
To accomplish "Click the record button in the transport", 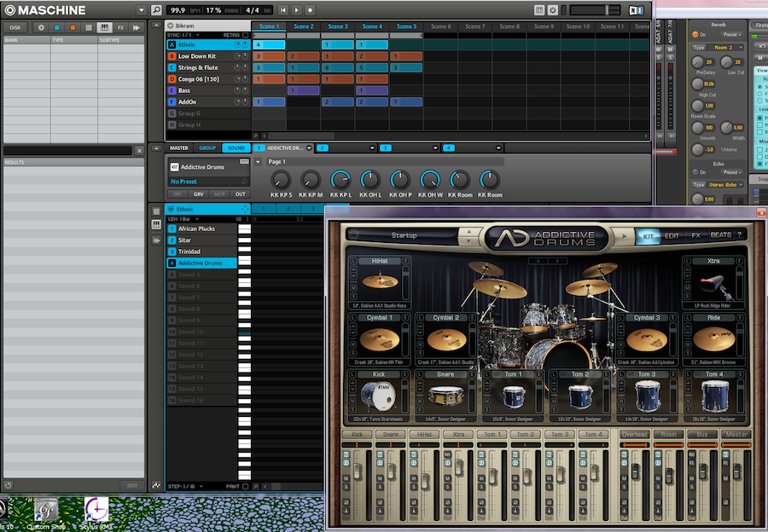I will pos(310,9).
